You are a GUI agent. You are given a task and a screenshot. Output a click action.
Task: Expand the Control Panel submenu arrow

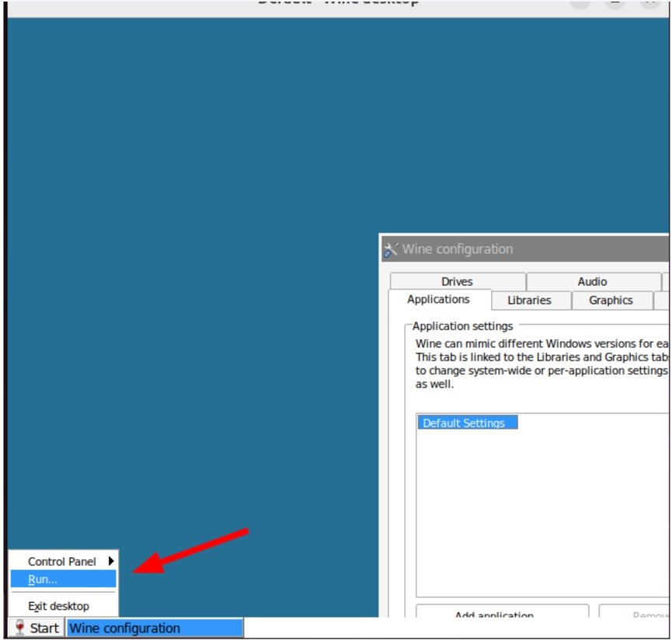(x=111, y=561)
